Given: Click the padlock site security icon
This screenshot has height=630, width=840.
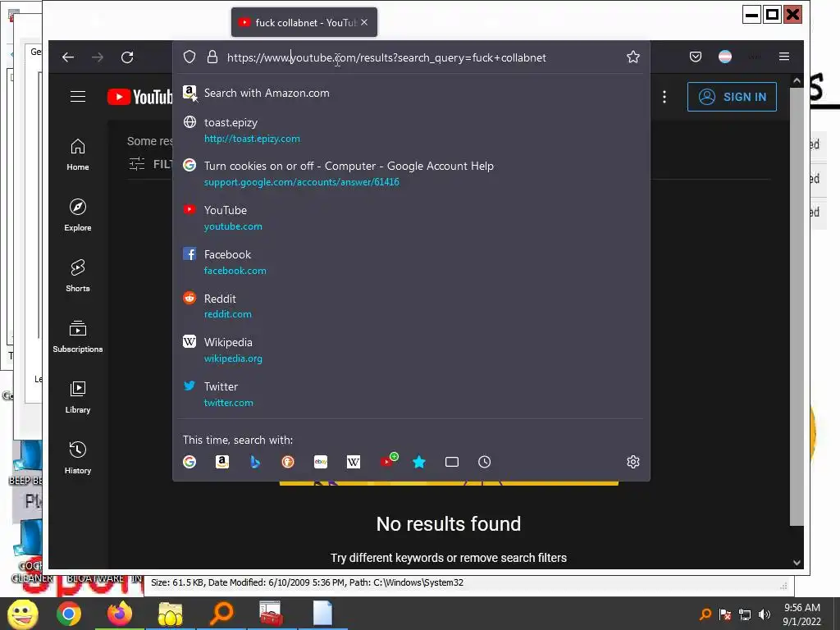Looking at the screenshot, I should [212, 57].
